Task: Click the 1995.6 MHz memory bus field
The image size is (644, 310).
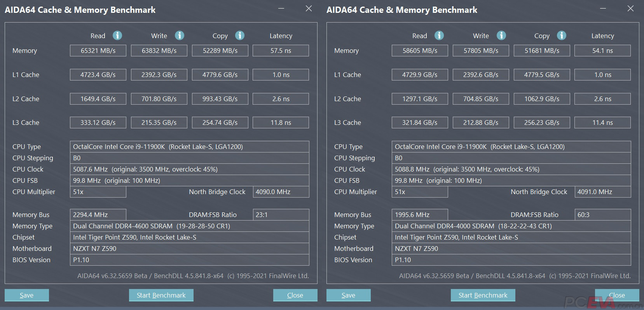Action: tap(420, 215)
